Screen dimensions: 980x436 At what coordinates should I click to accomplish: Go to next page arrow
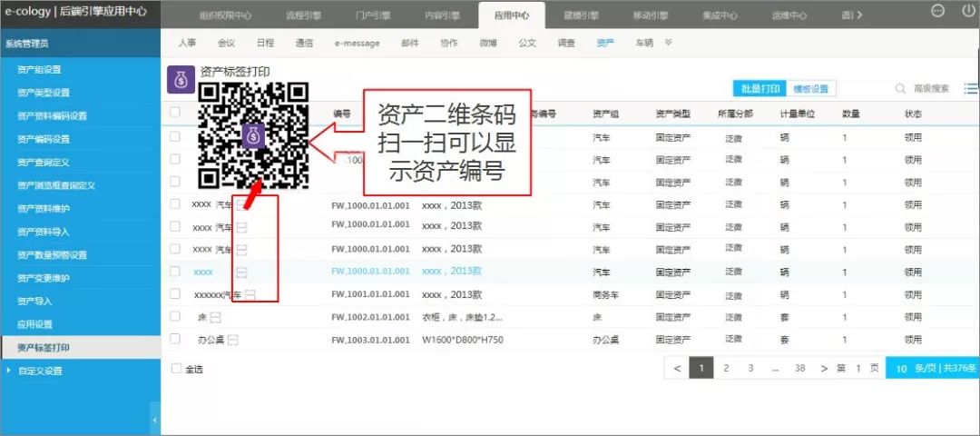[x=824, y=369]
